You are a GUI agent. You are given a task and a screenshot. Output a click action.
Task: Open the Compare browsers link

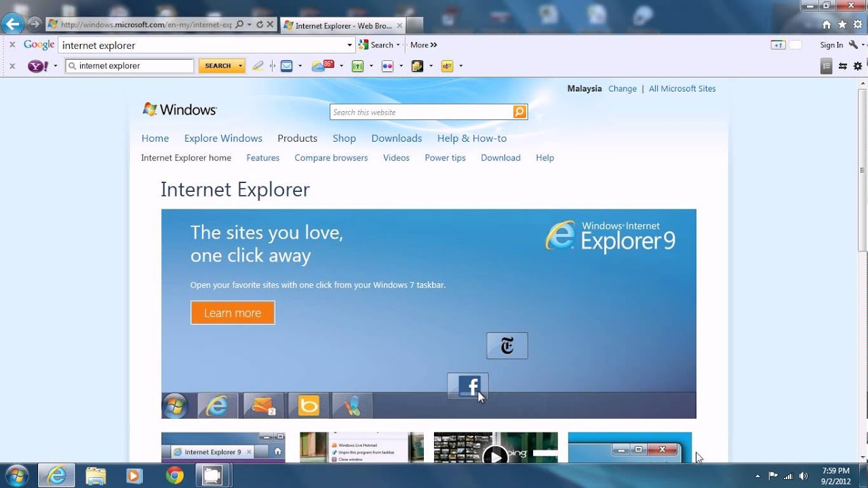click(x=331, y=158)
